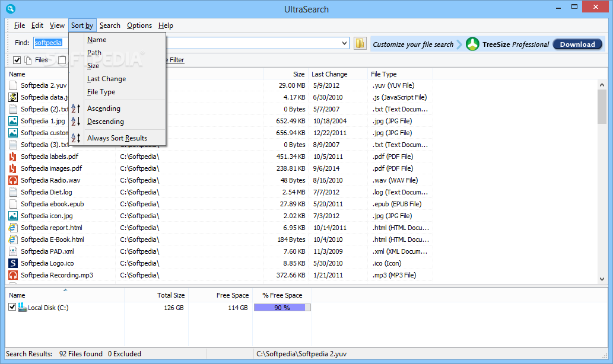Open the Find history dropdown arrow
Screen dimensions: 613x364
(344, 43)
